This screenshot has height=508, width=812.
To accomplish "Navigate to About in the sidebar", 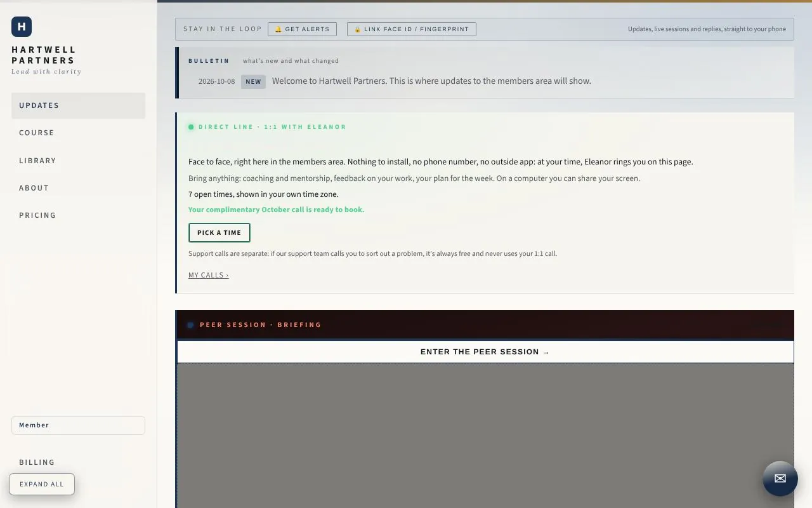I will pyautogui.click(x=78, y=188).
